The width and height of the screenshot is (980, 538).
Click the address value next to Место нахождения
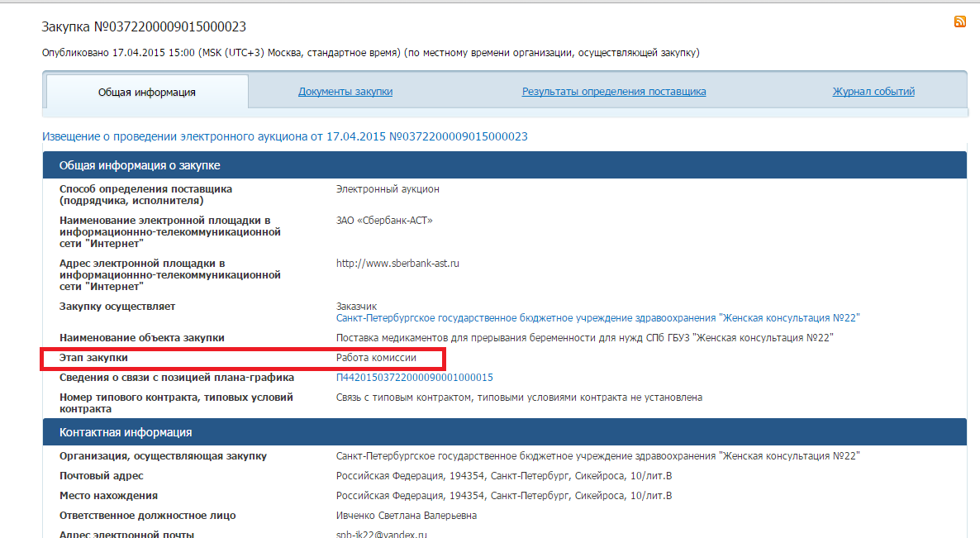click(504, 496)
